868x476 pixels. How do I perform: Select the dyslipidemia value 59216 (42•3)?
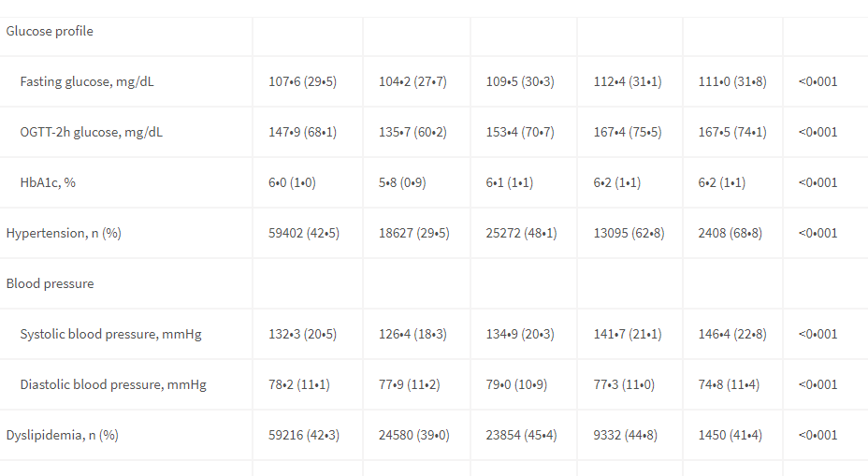(x=304, y=435)
